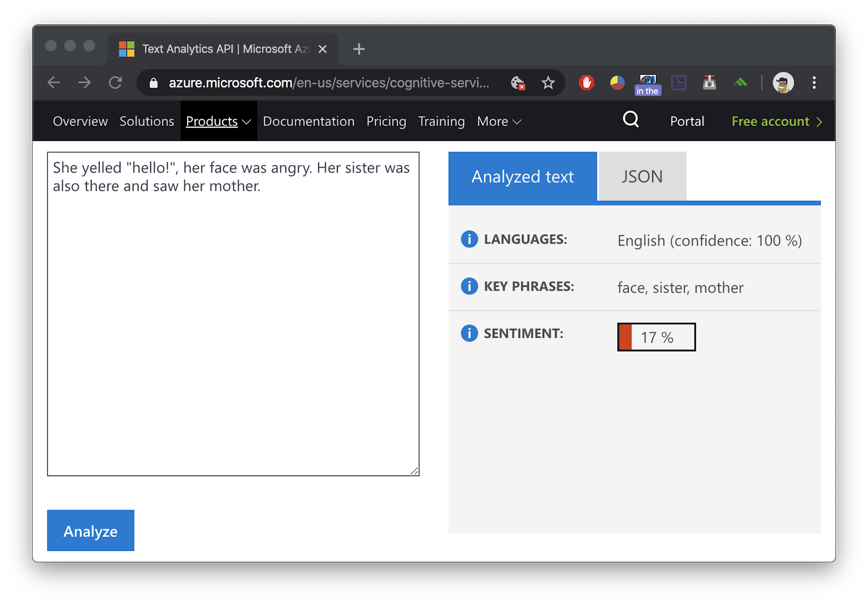Open the Products dropdown menu
Viewport: 868px width, 602px height.
coord(217,121)
